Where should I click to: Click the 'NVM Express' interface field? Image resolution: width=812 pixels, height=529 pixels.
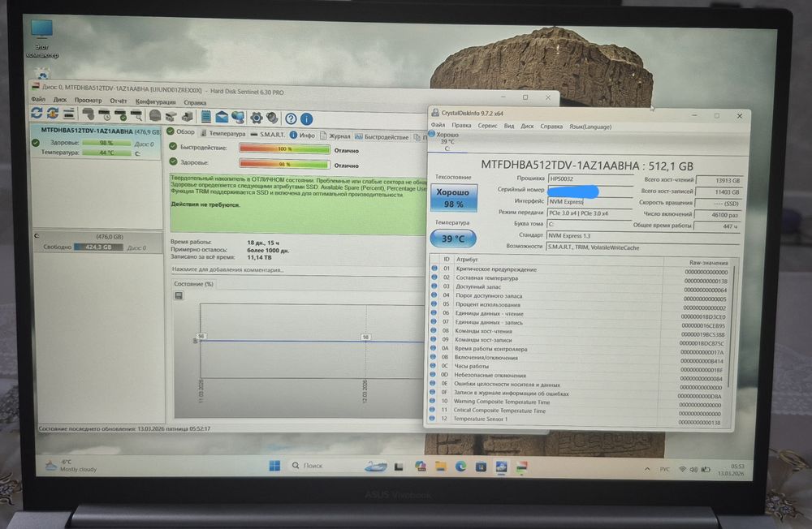coord(590,202)
